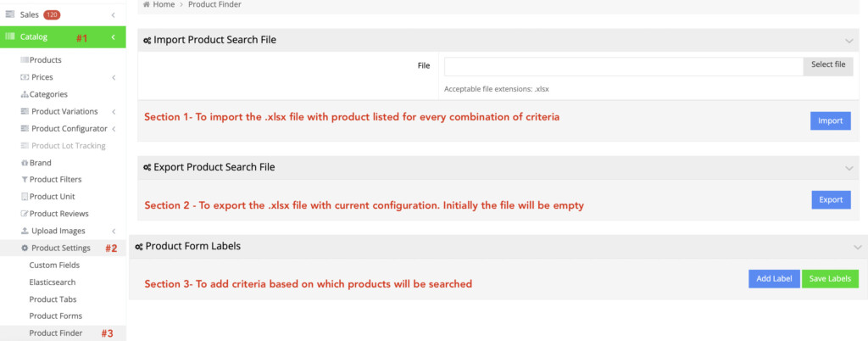Viewport: 868px width, 341px height.
Task: Click the Product Reviews edit icon
Action: click(24, 214)
